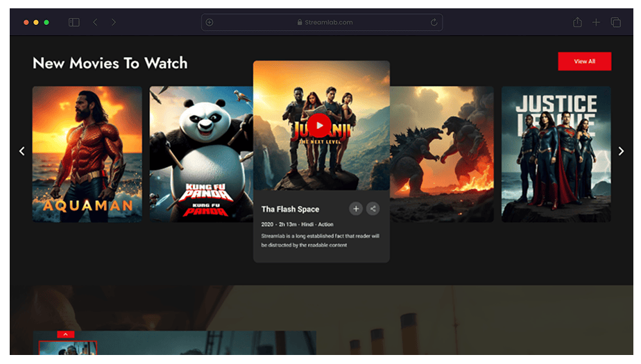Reload the Streamlab.com page
This screenshot has height=364, width=641.
(434, 22)
